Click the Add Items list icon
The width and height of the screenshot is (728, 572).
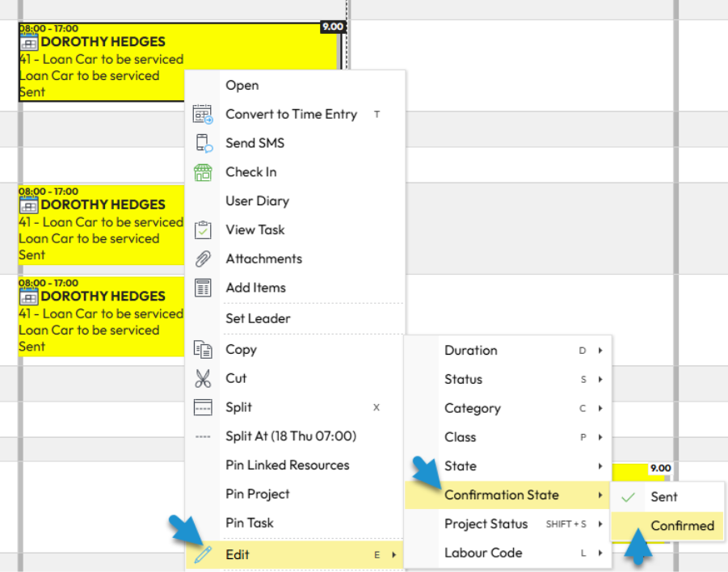(203, 288)
